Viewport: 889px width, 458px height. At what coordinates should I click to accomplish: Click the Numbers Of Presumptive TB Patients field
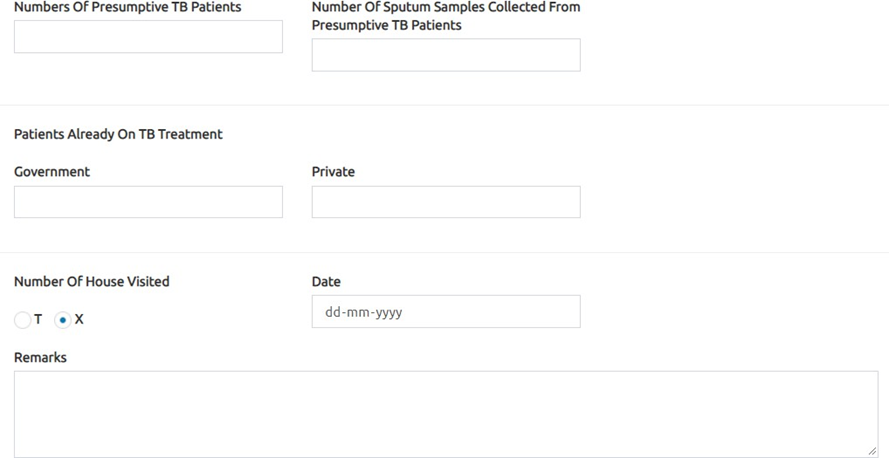(148, 37)
